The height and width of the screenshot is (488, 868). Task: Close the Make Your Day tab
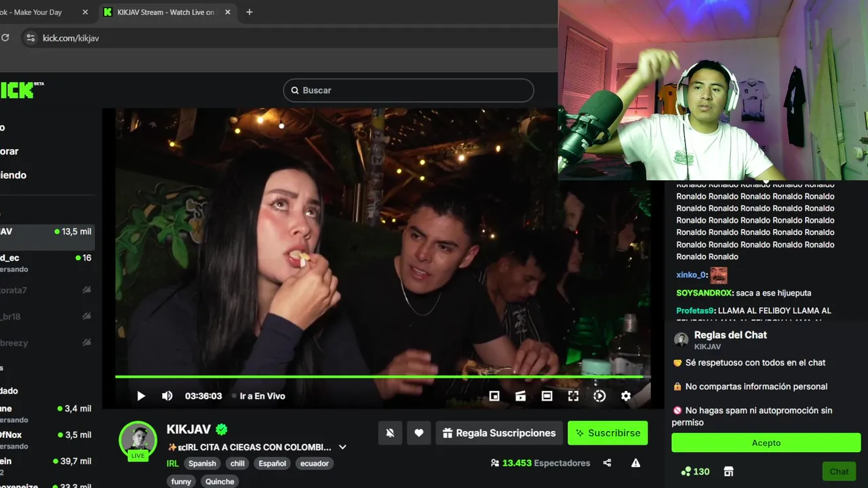click(85, 12)
